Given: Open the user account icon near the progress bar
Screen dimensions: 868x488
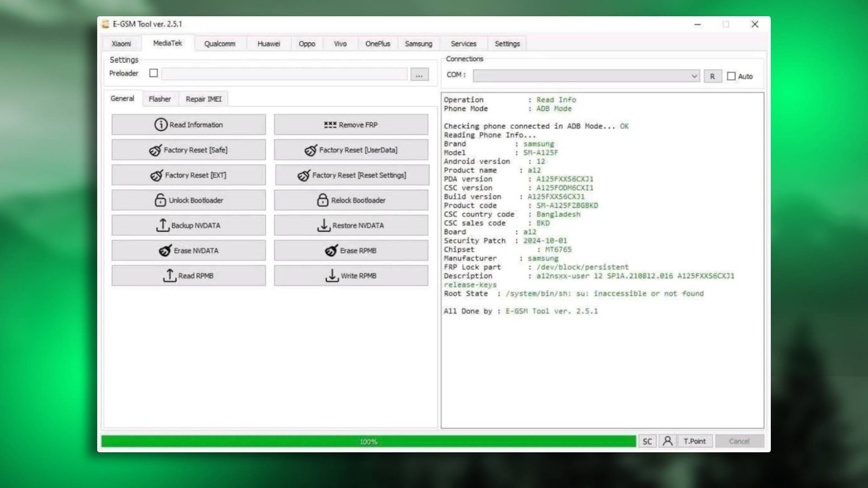Looking at the screenshot, I should 667,441.
